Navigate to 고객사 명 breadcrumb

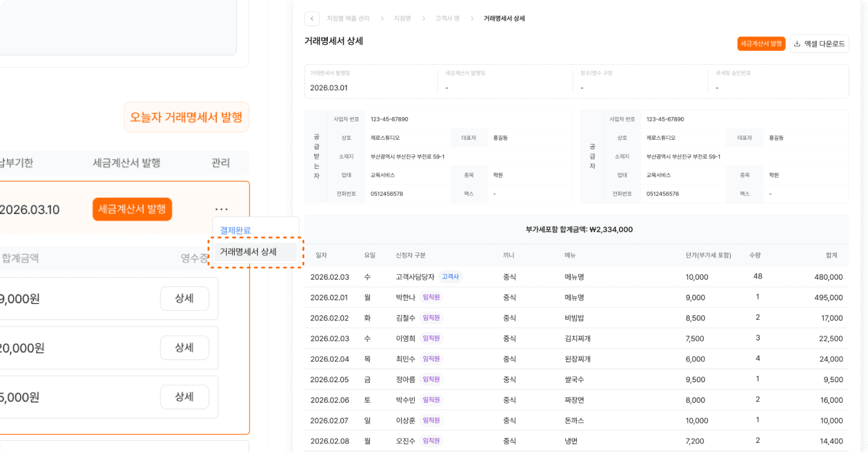coord(447,19)
